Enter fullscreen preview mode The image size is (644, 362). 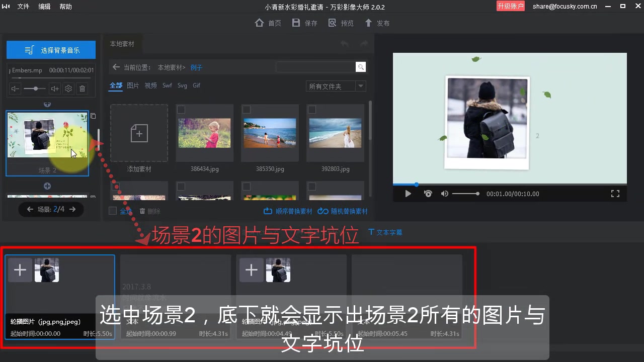615,194
